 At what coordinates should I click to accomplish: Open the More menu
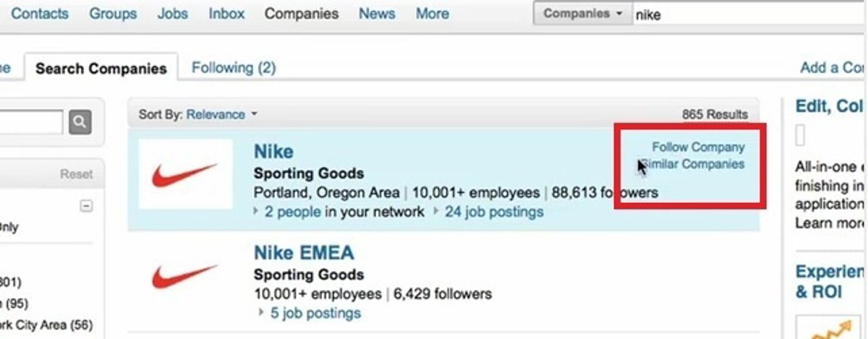tap(432, 14)
